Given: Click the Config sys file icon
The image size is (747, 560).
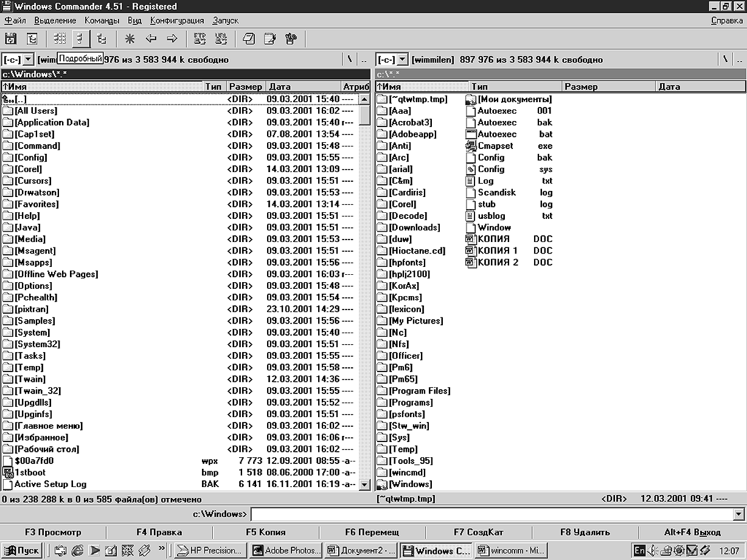Looking at the screenshot, I should pyautogui.click(x=471, y=169).
